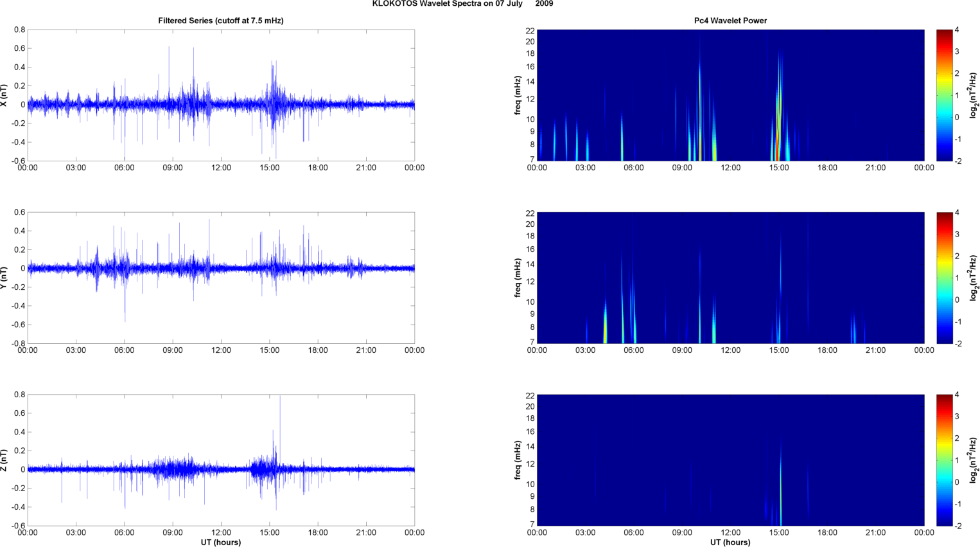Click "UT (hours)" label under the bottom spectrogram
The width and height of the screenshot is (980, 547).
coord(730,543)
